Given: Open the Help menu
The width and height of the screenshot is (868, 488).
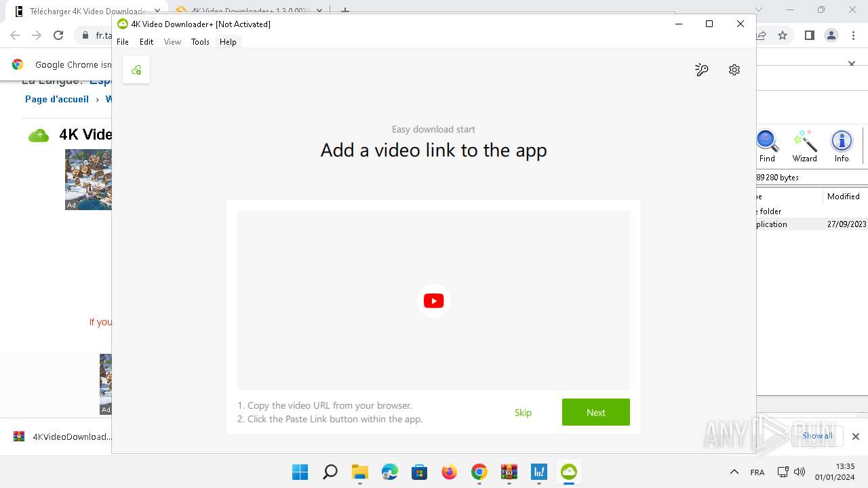Looking at the screenshot, I should click(x=228, y=42).
